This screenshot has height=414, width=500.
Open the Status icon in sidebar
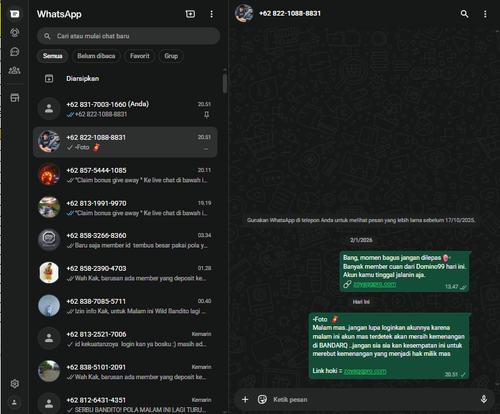coord(15,32)
